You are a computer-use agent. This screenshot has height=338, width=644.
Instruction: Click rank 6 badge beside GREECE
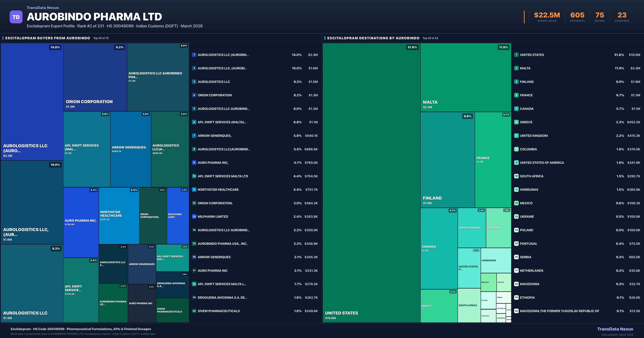tap(516, 122)
